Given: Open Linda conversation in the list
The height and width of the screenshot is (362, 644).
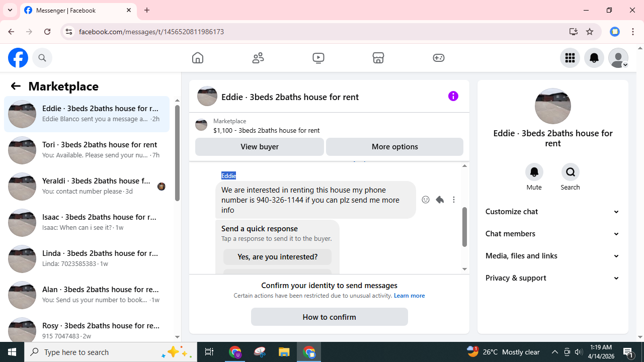Looking at the screenshot, I should (x=87, y=259).
